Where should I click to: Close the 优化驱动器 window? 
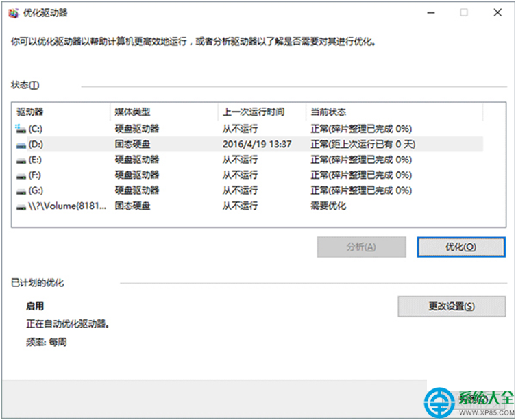point(497,12)
